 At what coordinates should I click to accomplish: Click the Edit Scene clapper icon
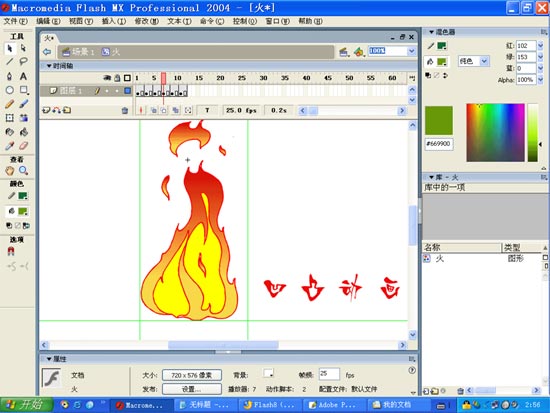[344, 52]
